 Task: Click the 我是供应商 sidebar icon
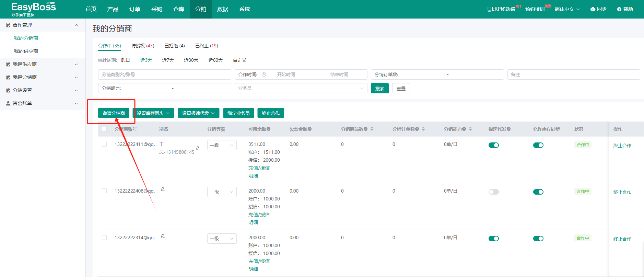[x=8, y=64]
